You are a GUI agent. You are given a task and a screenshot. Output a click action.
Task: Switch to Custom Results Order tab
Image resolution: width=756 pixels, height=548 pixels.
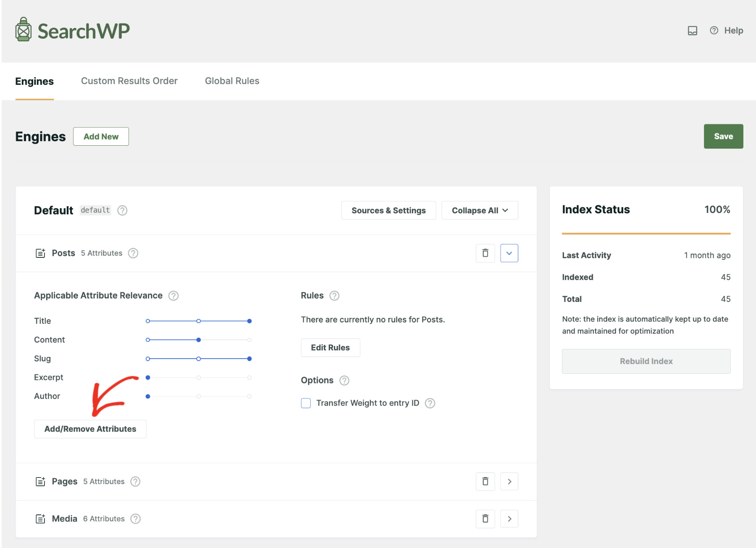pyautogui.click(x=129, y=81)
